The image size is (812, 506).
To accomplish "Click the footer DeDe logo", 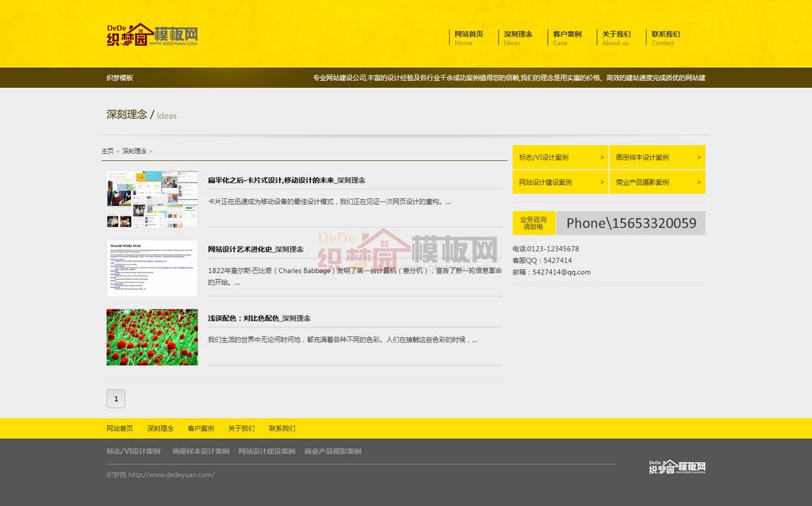I will [676, 466].
